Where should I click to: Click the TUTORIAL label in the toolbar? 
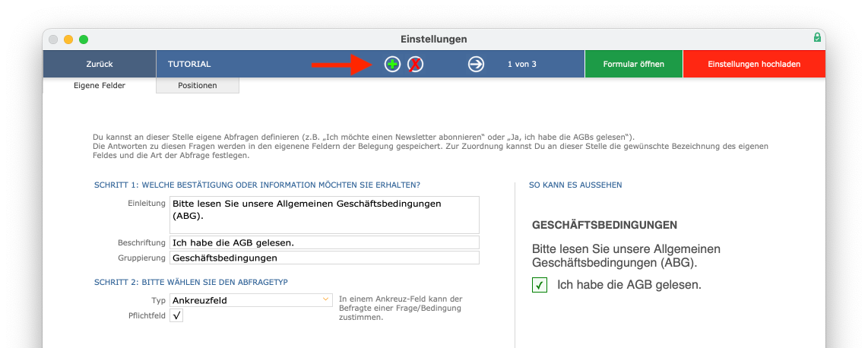189,65
